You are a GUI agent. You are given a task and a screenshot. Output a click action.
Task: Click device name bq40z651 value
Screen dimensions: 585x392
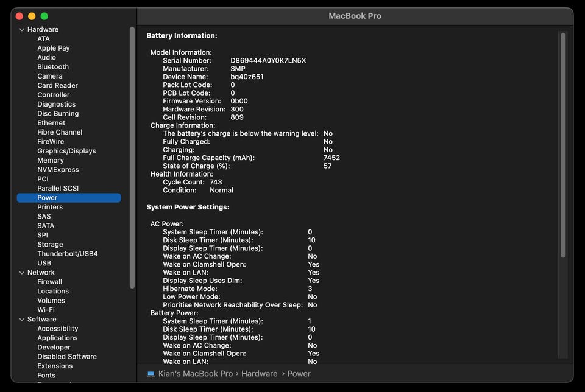pos(247,77)
